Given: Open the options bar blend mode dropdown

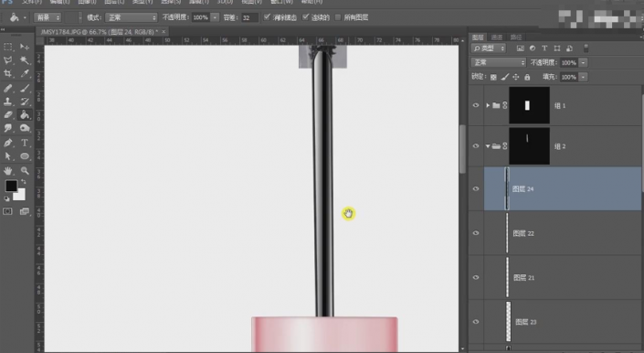Looking at the screenshot, I should (x=131, y=17).
